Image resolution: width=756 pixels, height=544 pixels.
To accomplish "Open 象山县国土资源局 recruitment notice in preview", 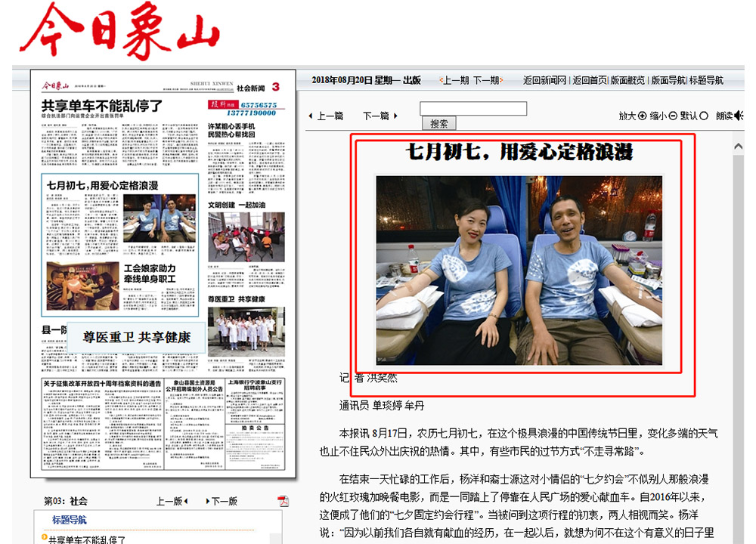I will [x=195, y=385].
